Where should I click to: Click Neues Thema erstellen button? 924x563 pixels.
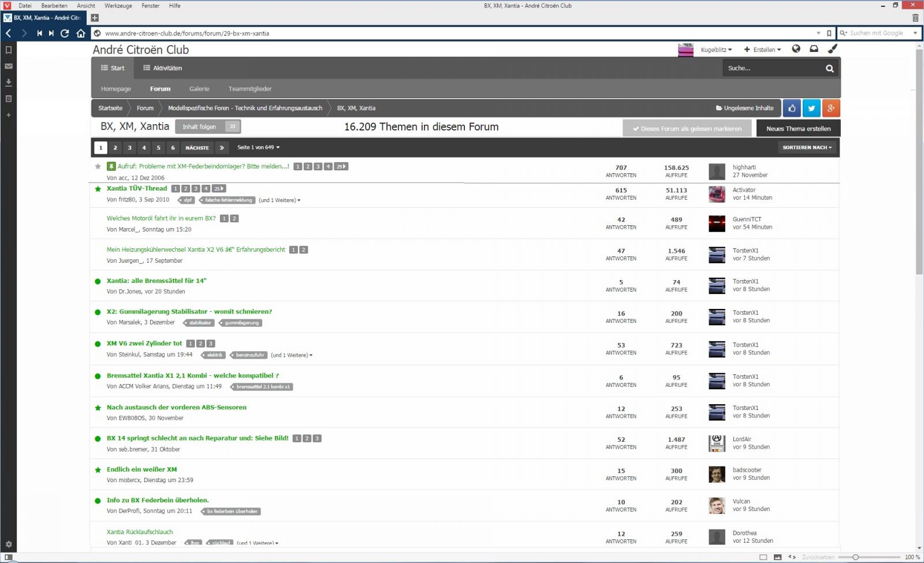point(798,129)
